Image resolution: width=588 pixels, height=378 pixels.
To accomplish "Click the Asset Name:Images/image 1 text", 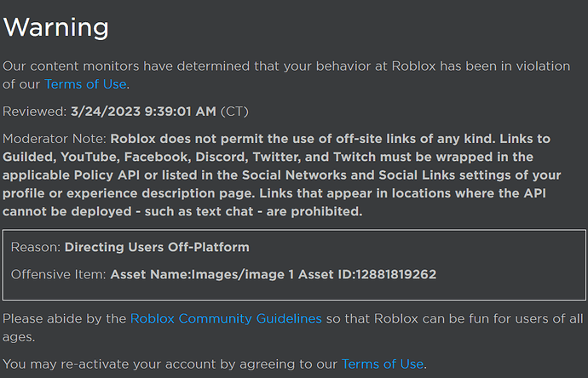I will (x=202, y=275).
